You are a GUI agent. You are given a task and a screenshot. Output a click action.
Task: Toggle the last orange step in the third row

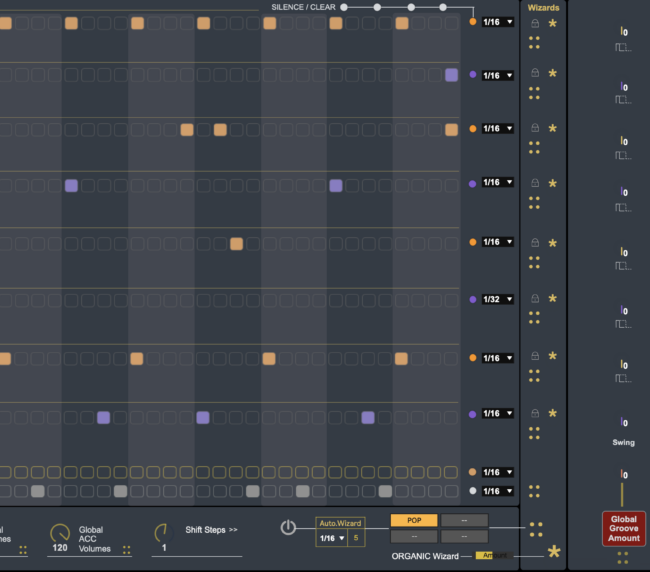tap(451, 130)
